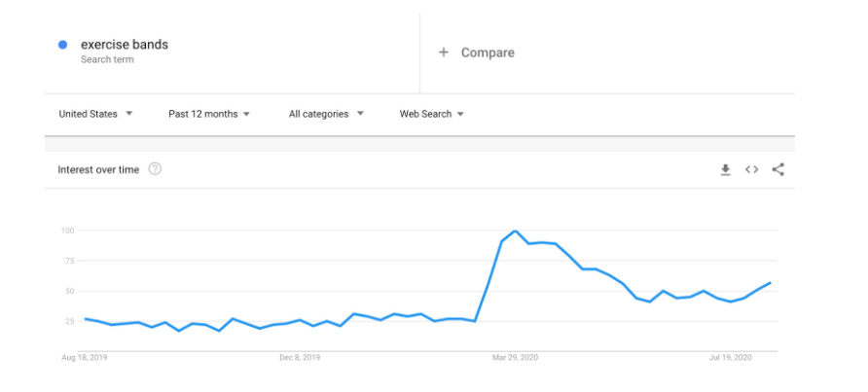This screenshot has width=868, height=392.
Task: Download the Interest over time data
Action: (x=725, y=170)
